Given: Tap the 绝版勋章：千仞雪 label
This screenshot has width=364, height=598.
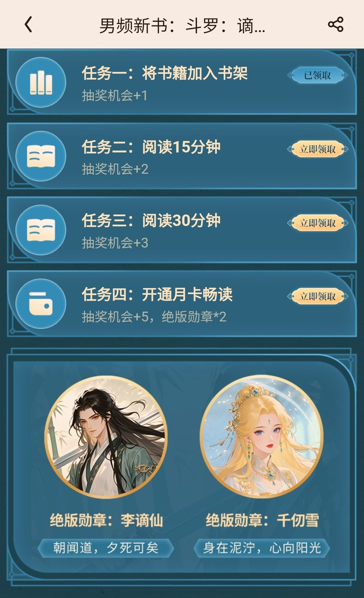Looking at the screenshot, I should pos(262,520).
